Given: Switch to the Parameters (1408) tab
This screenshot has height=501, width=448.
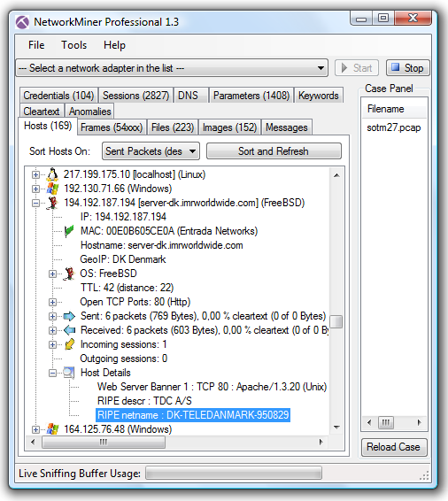Looking at the screenshot, I should coord(251,96).
